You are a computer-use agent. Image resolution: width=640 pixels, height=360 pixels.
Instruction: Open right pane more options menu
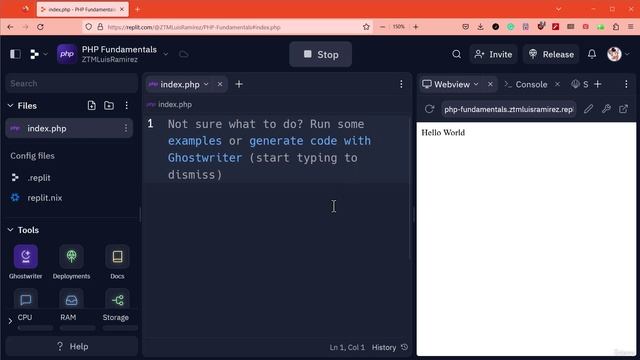click(x=626, y=84)
